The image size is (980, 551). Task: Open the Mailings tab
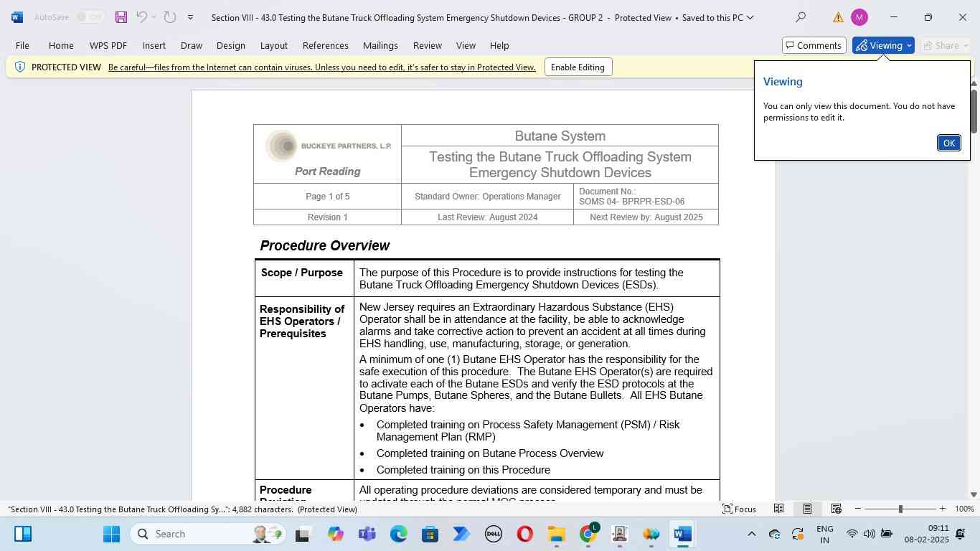click(x=380, y=45)
